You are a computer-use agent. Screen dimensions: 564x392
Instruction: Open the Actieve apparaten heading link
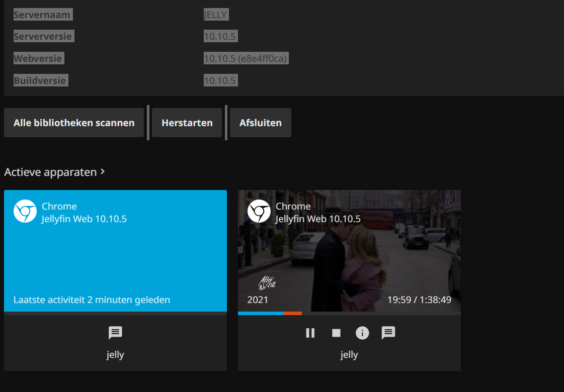[x=50, y=172]
